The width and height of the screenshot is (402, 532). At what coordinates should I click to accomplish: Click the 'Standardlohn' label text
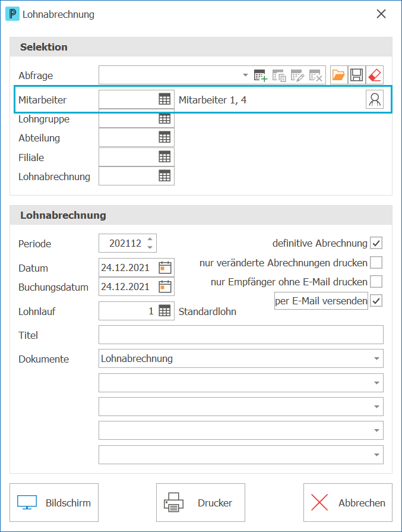[x=207, y=311]
